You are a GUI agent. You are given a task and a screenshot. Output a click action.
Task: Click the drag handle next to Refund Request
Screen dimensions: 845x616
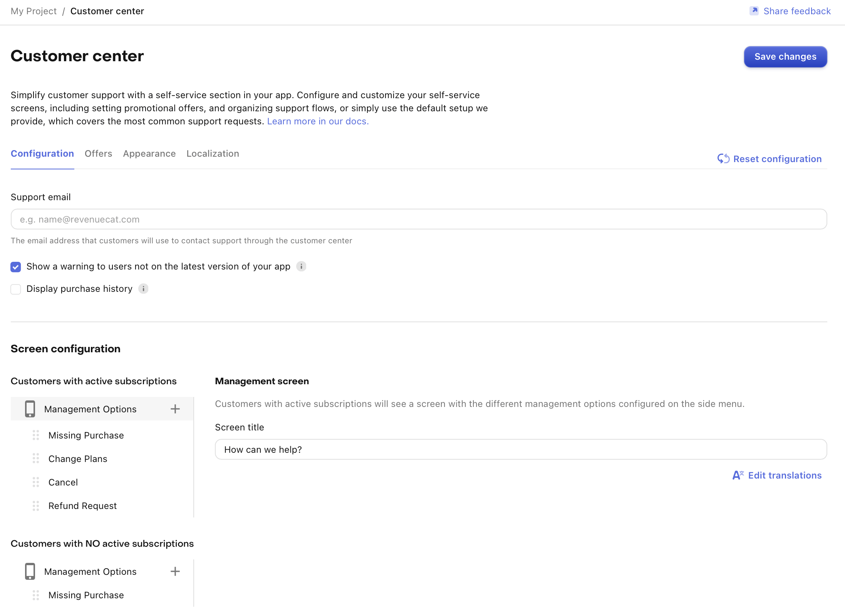point(36,506)
